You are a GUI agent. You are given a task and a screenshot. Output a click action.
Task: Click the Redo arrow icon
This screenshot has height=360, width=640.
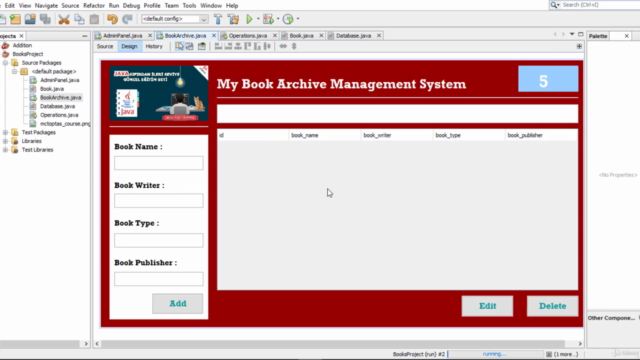(127, 19)
